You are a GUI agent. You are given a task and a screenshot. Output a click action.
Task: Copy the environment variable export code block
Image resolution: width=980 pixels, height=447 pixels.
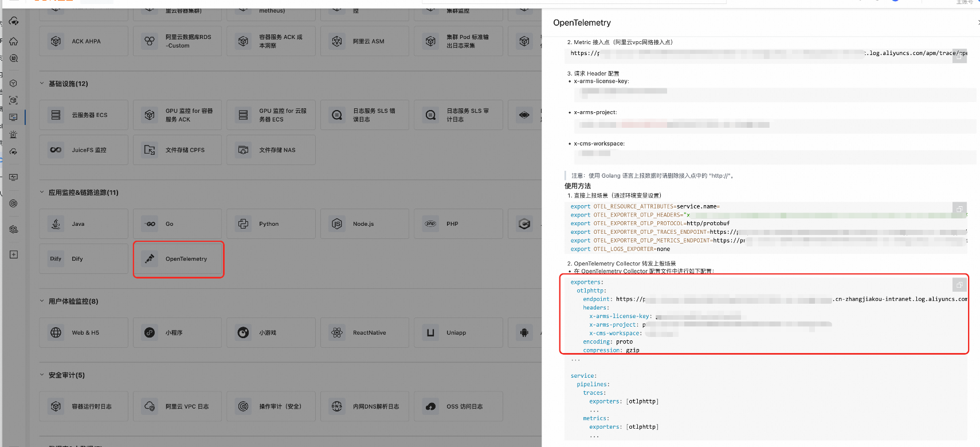point(959,209)
